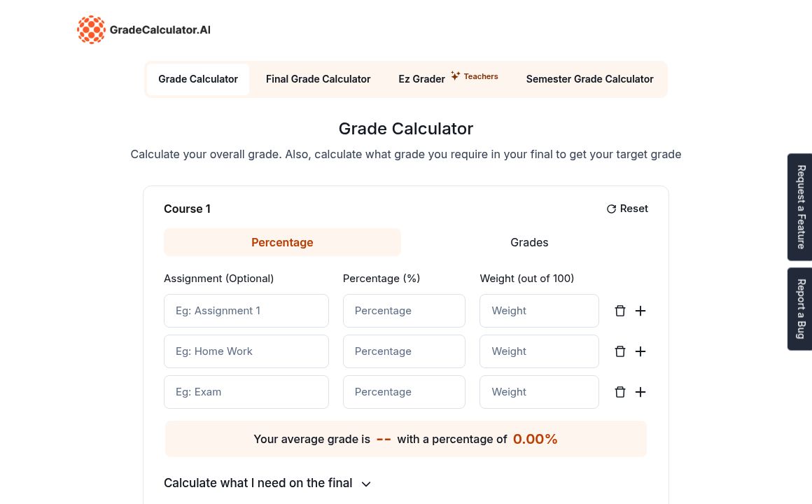Click the Report a Bug button
The height and width of the screenshot is (504, 812).
tap(801, 309)
